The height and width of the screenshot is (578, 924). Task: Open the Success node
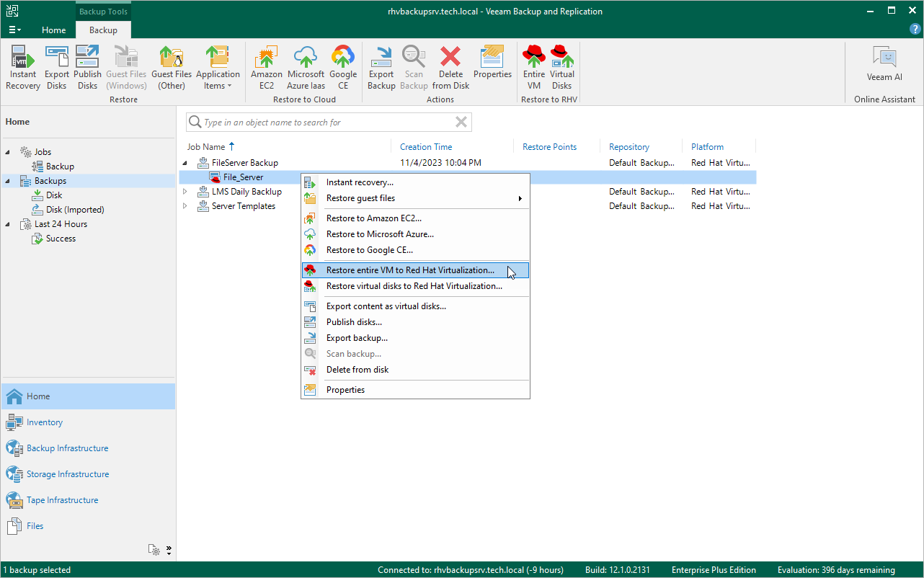pos(61,239)
